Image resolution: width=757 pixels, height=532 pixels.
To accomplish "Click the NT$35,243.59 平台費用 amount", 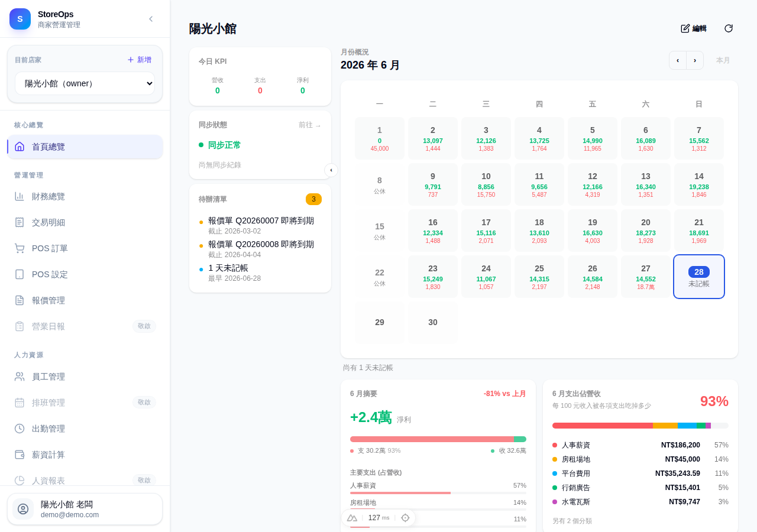I will tap(678, 473).
